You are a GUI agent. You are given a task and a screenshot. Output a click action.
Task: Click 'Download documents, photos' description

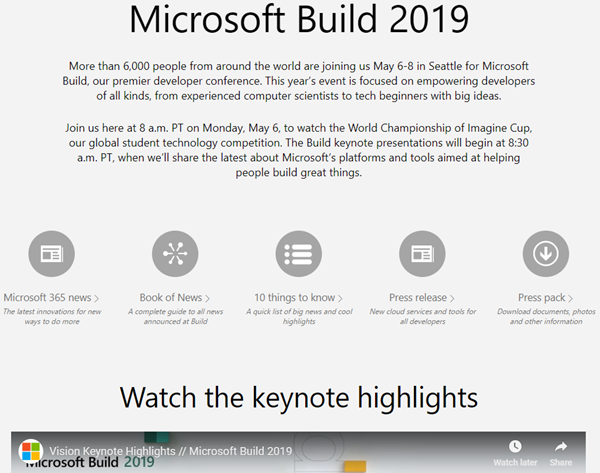click(x=546, y=316)
